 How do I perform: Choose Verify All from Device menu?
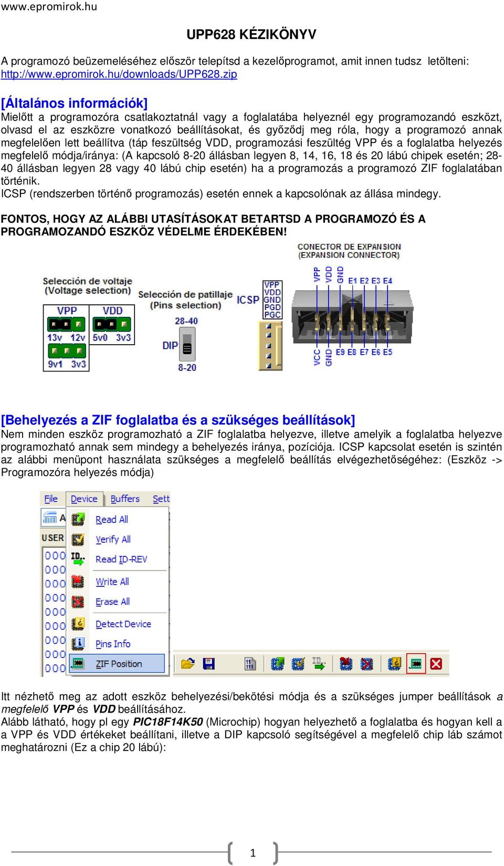(113, 539)
